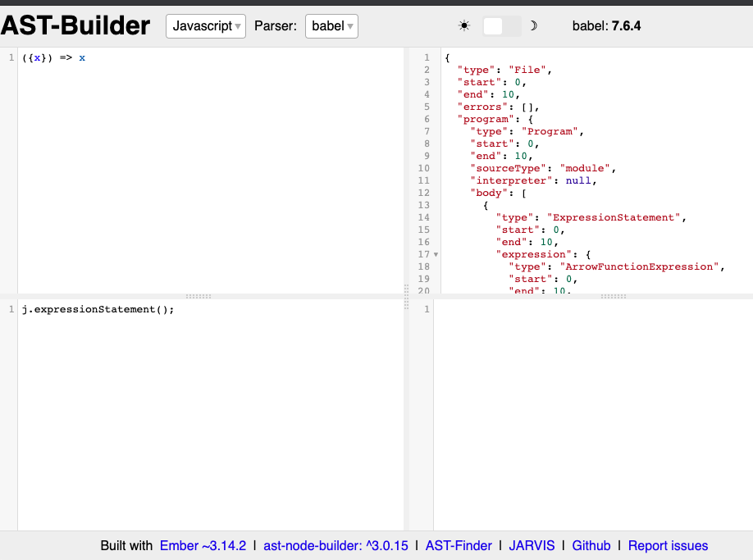
Task: Click the vertical splitter handle between panes
Action: click(406, 297)
